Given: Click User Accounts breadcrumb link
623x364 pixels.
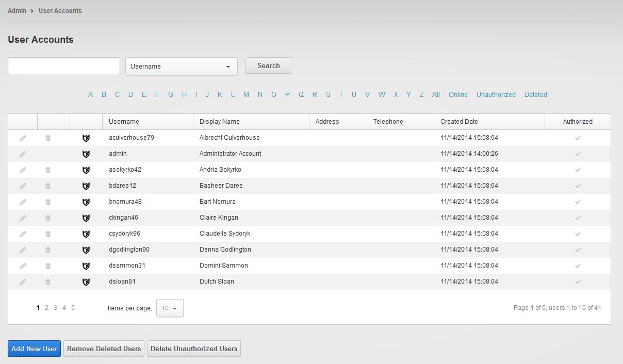Looking at the screenshot, I should click(x=60, y=10).
